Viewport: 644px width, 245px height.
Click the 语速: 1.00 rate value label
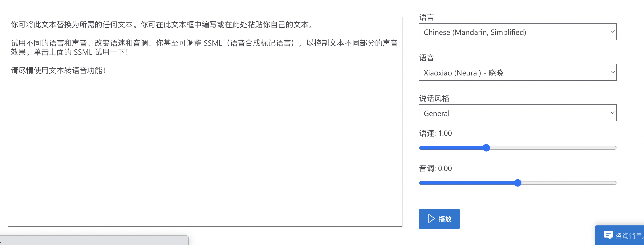click(435, 133)
